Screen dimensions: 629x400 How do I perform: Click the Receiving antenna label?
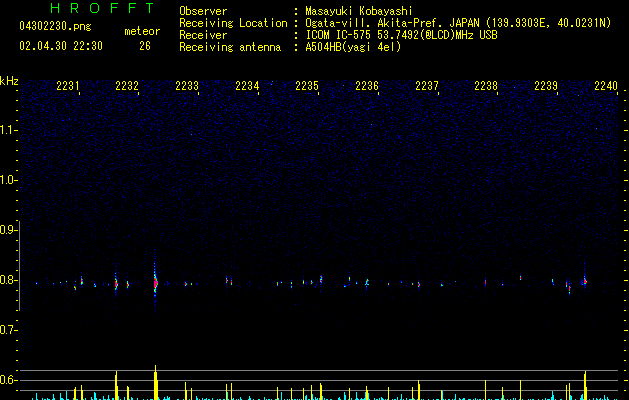pos(230,47)
